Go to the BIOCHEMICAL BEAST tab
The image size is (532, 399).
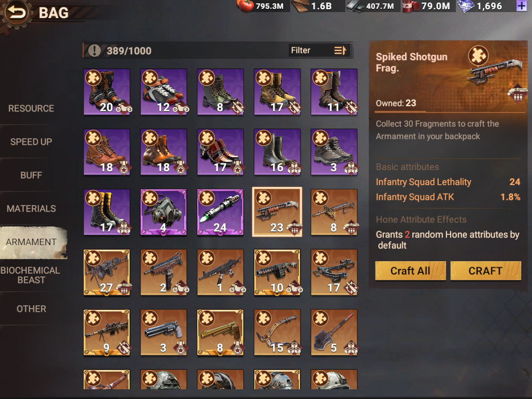click(31, 275)
